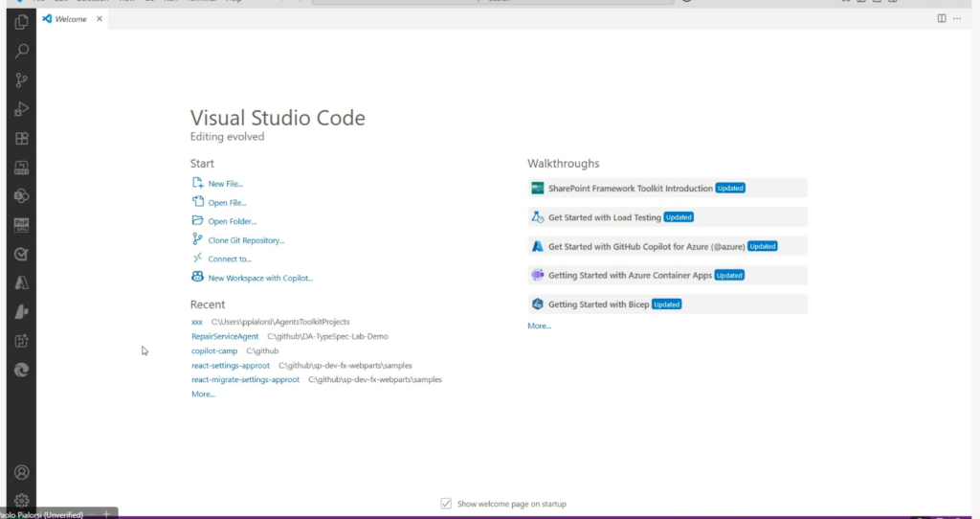Click New File... link
The height and width of the screenshot is (519, 980).
pos(226,184)
